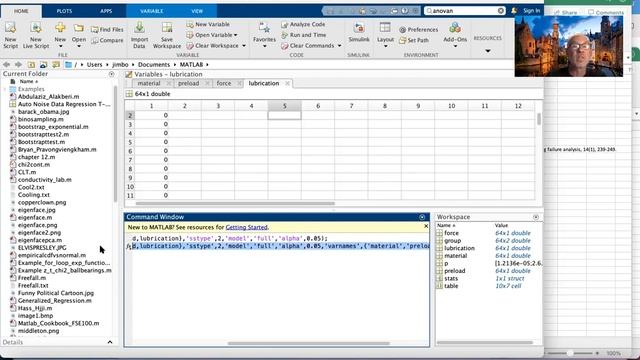This screenshot has width=640, height=360.
Task: Open the Favorites menu
Action: pos(264,35)
